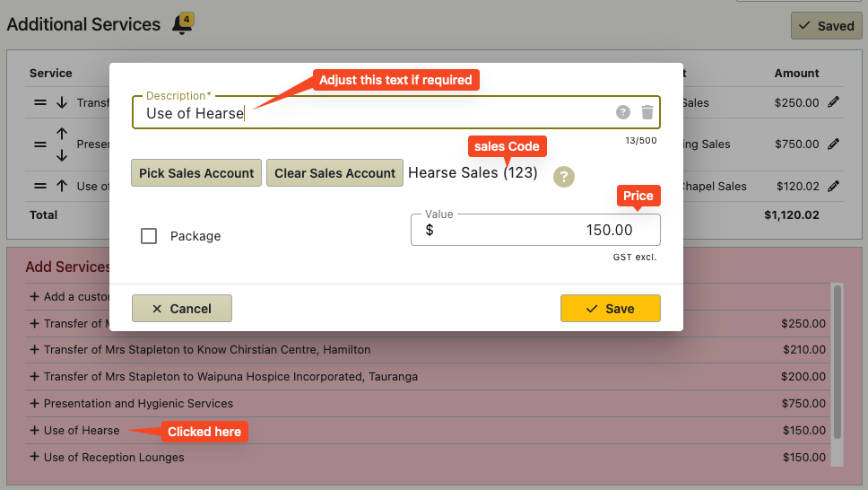Click the Chapel Sales account cell
This screenshot has height=490, width=868.
point(714,187)
